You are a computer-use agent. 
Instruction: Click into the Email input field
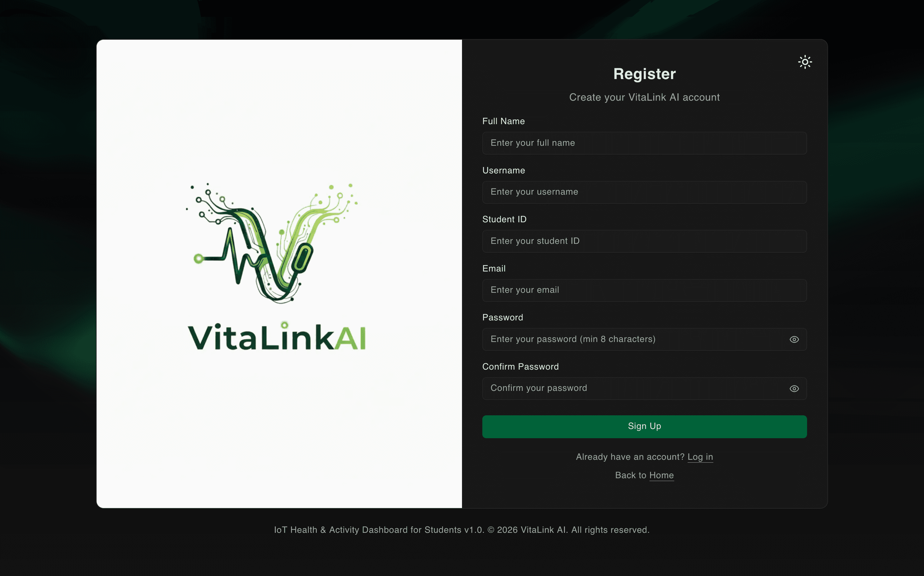(x=644, y=290)
